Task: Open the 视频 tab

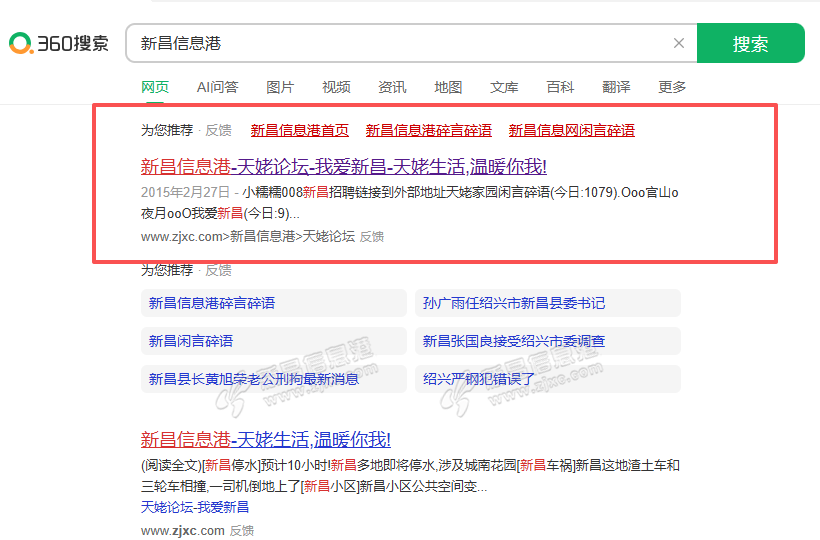Action: [336, 87]
